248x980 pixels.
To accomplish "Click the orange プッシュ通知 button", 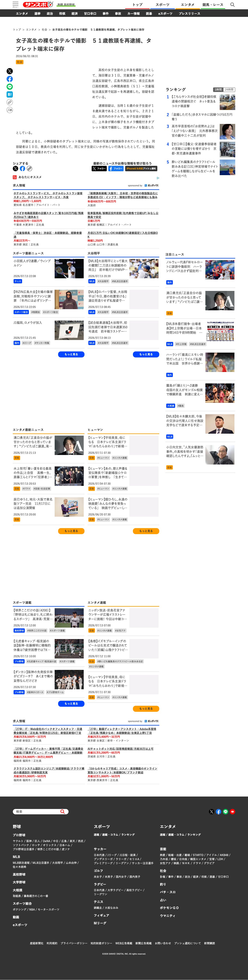I will coord(141,169).
